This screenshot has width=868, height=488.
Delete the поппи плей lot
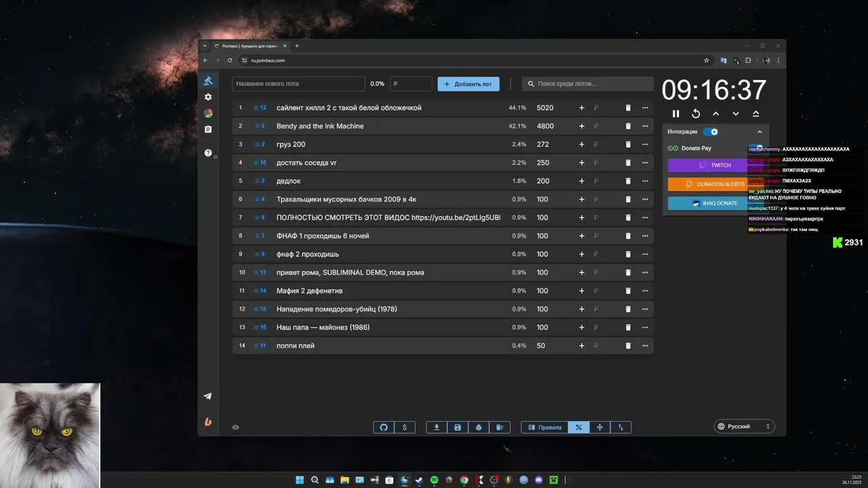pyautogui.click(x=628, y=346)
